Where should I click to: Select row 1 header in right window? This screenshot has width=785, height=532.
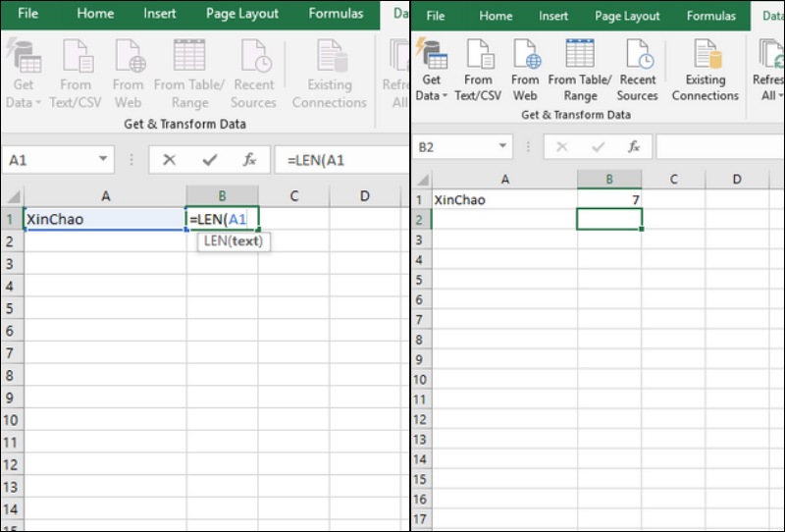click(x=420, y=200)
